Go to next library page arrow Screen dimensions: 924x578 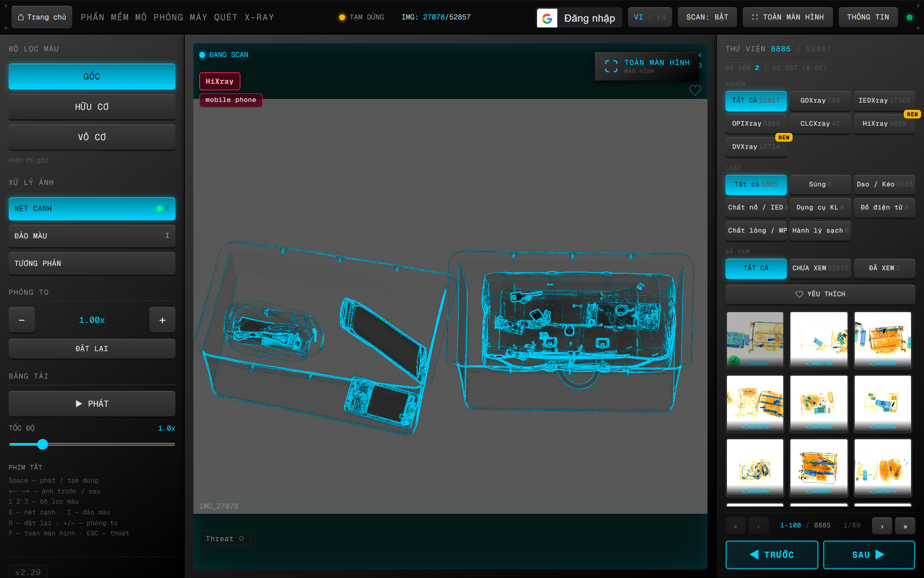(x=882, y=526)
